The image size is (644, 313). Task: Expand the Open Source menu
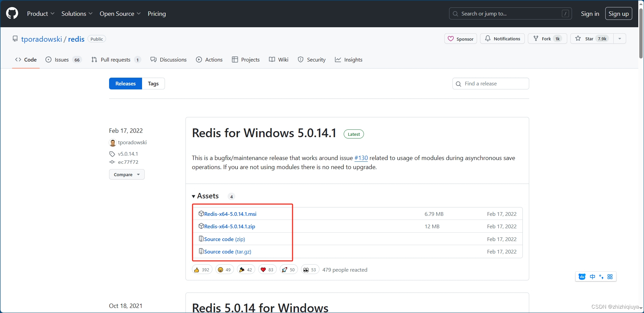coord(120,14)
